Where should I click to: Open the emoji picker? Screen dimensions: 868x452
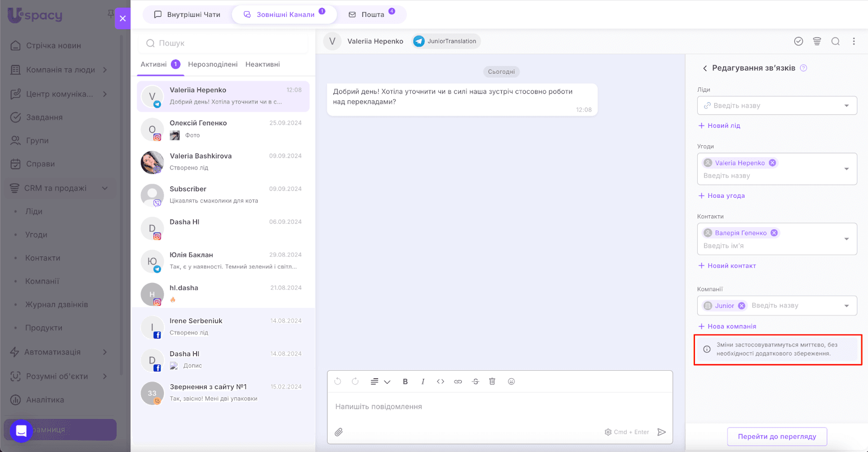[511, 382]
